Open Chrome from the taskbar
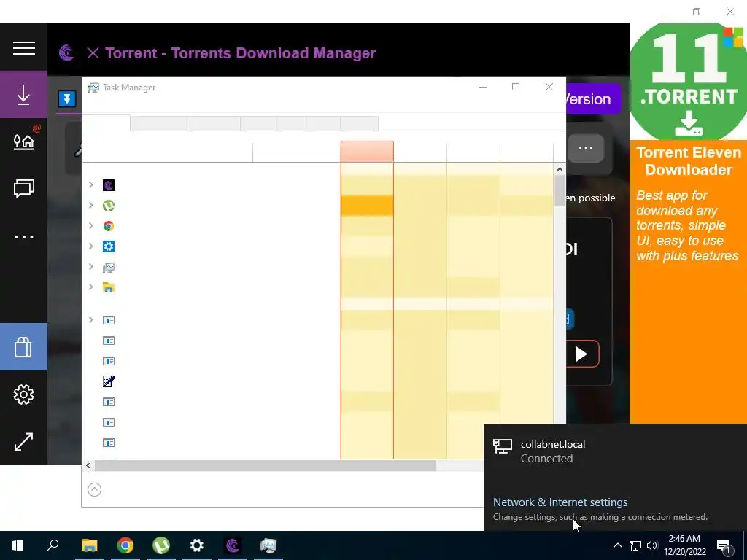747x560 pixels. click(125, 545)
